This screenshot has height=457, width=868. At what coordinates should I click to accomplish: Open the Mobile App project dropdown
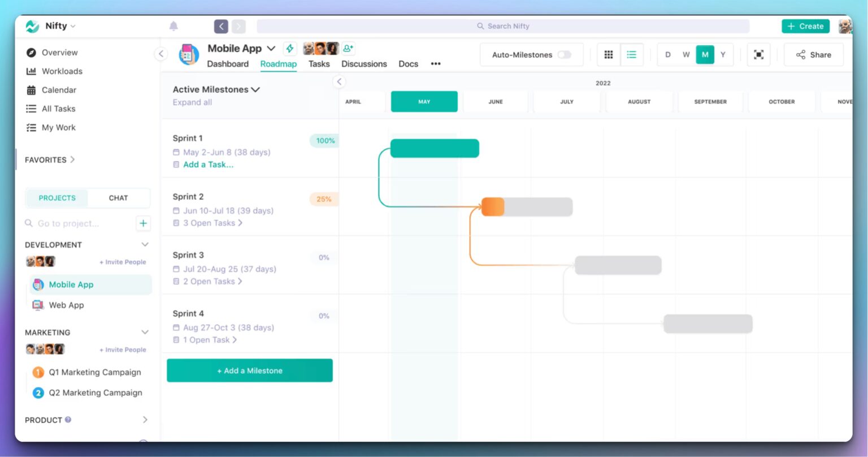point(271,48)
